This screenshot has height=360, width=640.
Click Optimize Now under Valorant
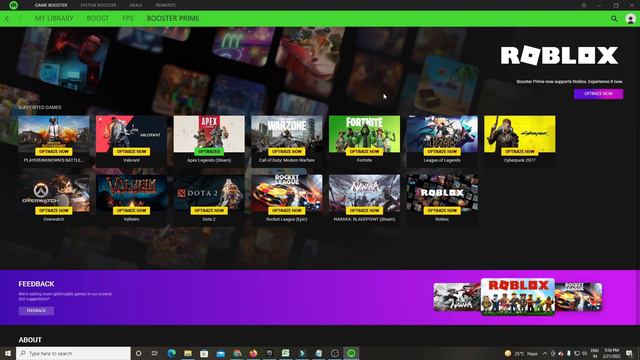point(131,151)
